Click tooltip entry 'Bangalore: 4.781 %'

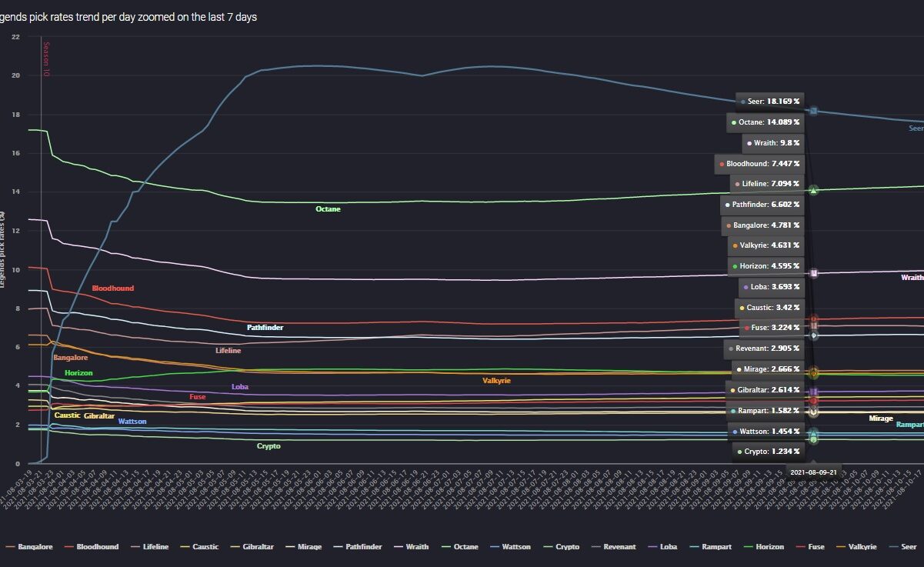[x=763, y=225]
